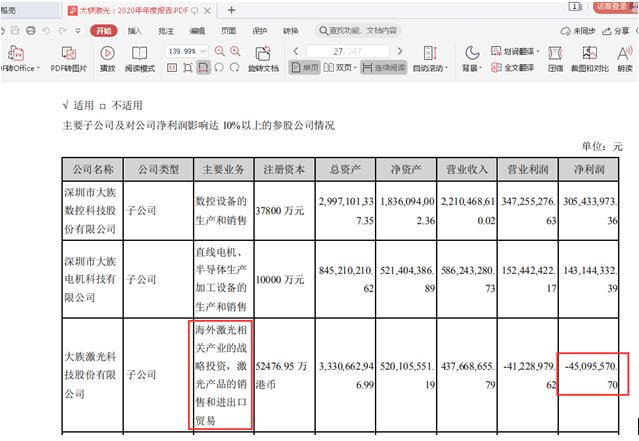Click the undo arrow

(46, 31)
